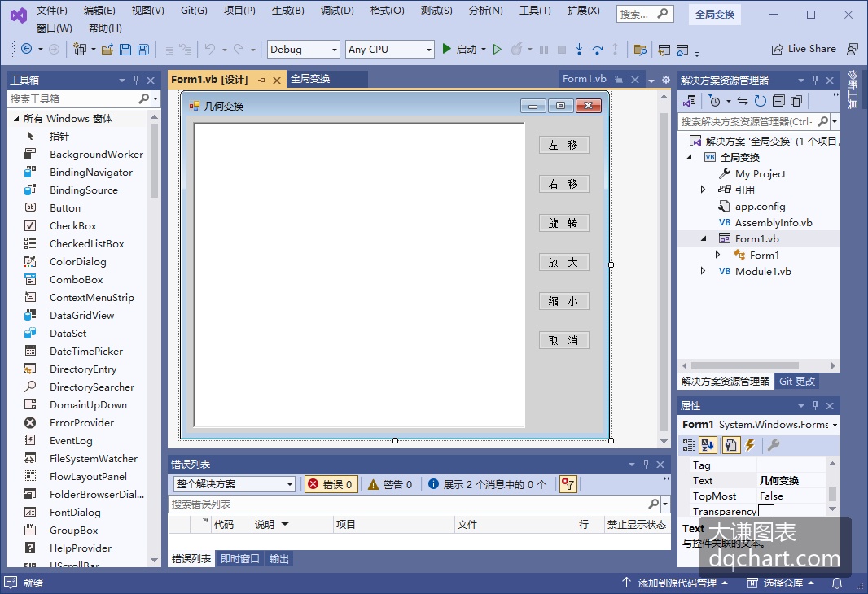Click the Text property value 几何变换
This screenshot has height=594, width=868.
pyautogui.click(x=779, y=481)
